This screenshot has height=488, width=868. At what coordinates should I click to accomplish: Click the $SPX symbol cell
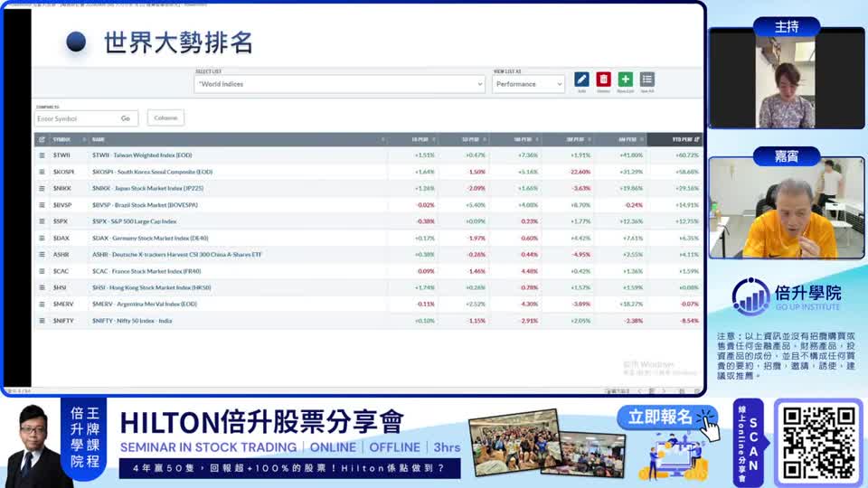tap(61, 221)
